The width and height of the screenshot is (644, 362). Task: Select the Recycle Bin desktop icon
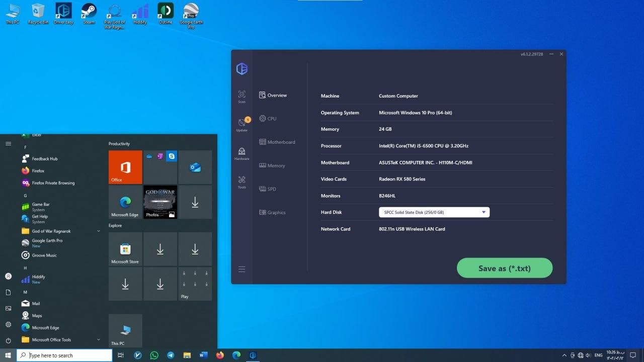click(x=38, y=14)
